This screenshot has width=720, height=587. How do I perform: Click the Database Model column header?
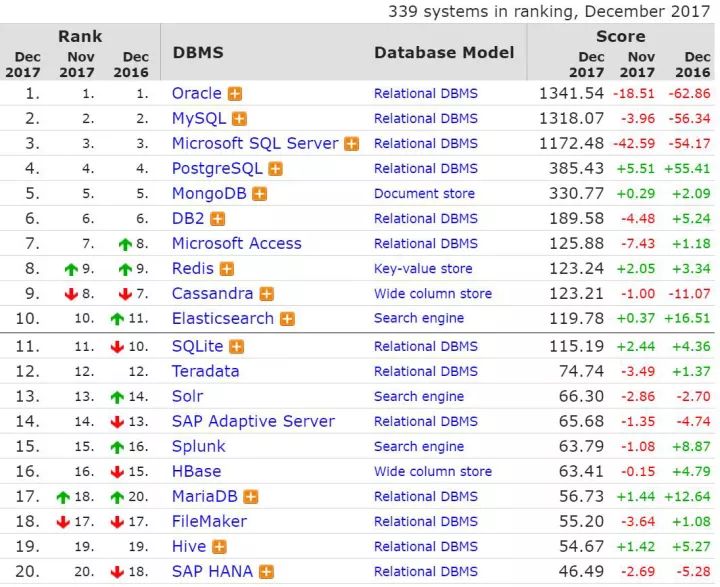444,52
